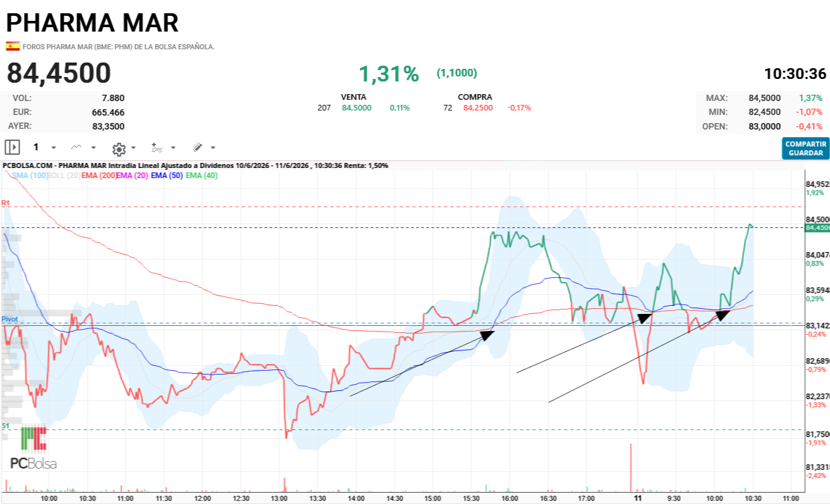Viewport: 830px width, 504px height.
Task: Expand the drawing tools dropdown arrow
Action: (x=212, y=148)
